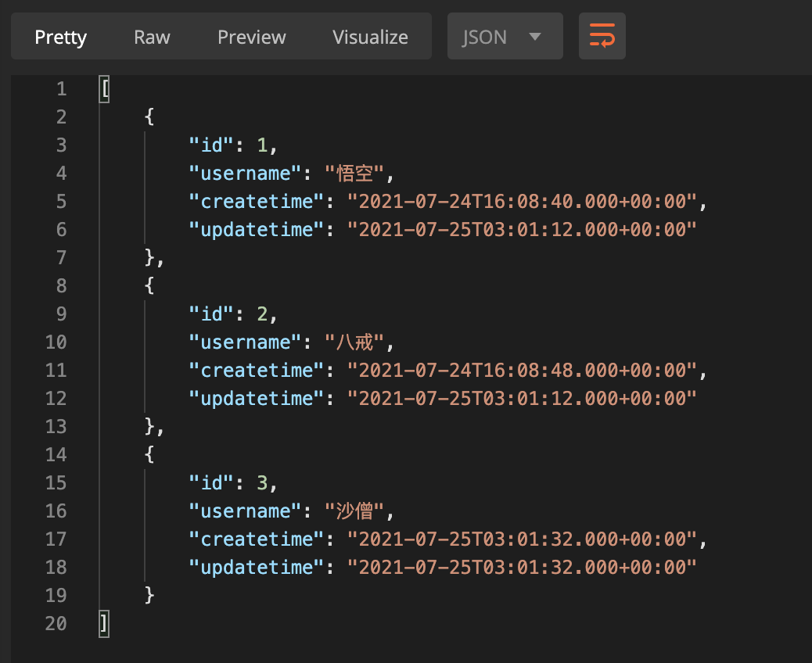The height and width of the screenshot is (663, 812).
Task: Open the Preview tab
Action: pyautogui.click(x=251, y=36)
